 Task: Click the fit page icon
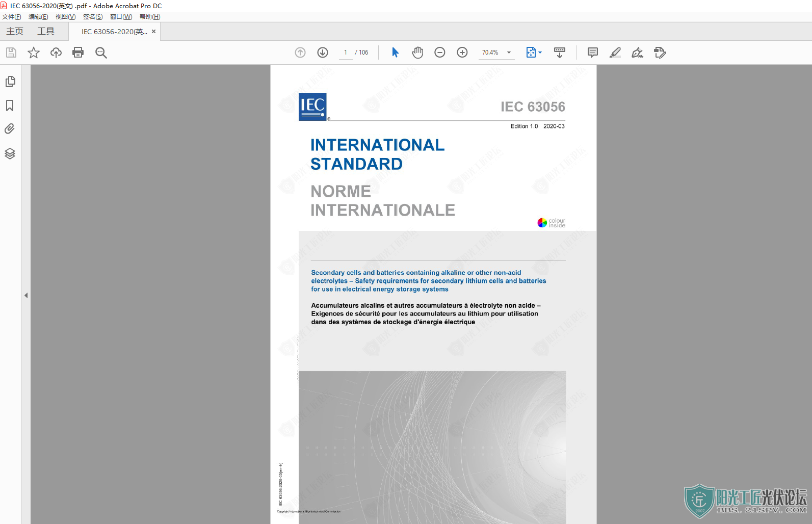531,53
